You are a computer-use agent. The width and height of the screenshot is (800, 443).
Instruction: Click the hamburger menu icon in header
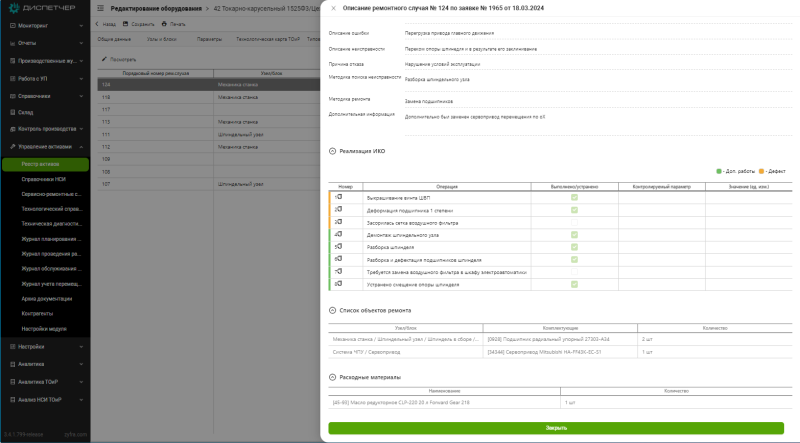coord(101,8)
